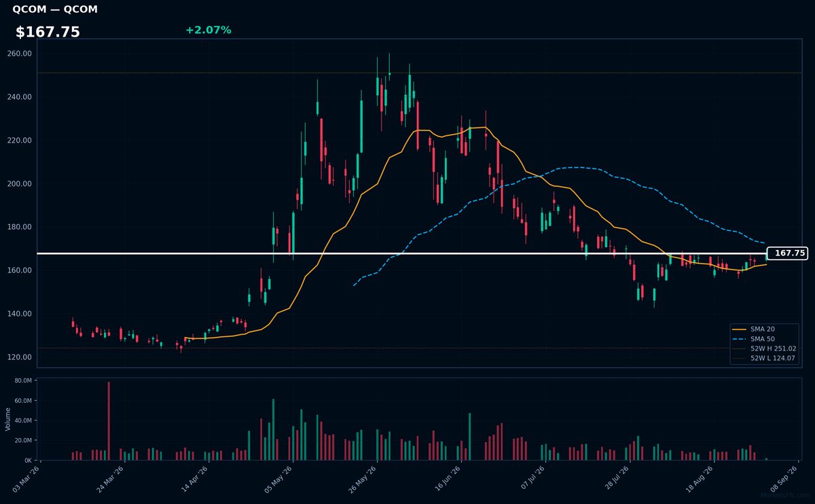Click the 180.00 price axis label
Viewport: 815px width, 504px height.
(x=20, y=227)
